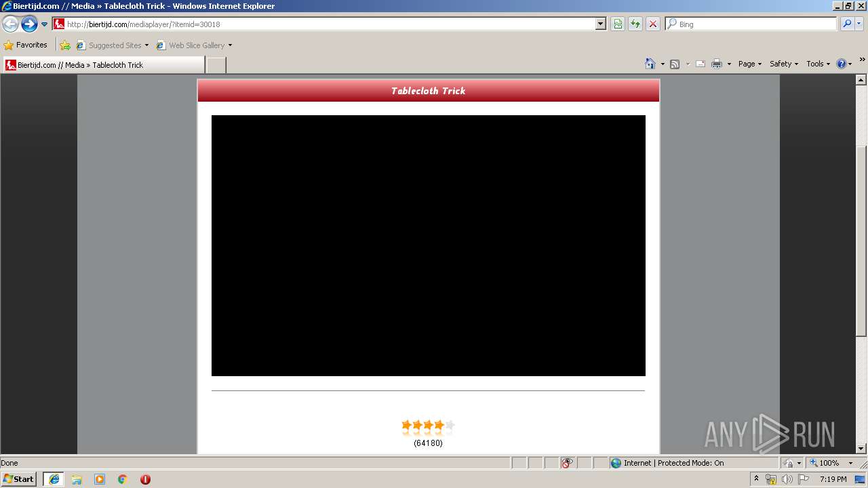Rate video with the first orange star
868x488 pixels.
(407, 426)
